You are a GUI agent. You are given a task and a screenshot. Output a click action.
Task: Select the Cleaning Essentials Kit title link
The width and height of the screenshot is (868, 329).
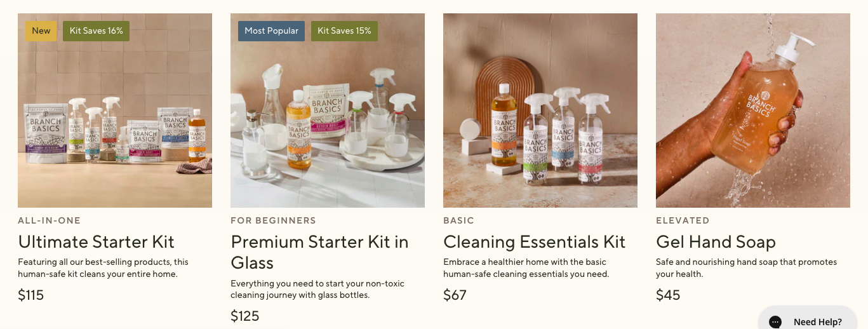(534, 242)
